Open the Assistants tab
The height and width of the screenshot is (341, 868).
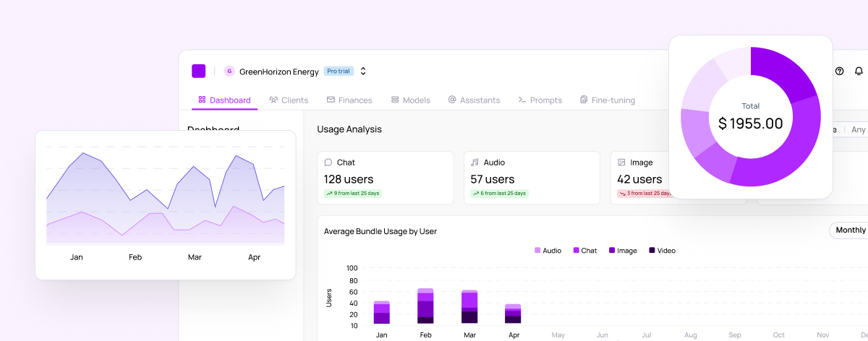(x=474, y=100)
